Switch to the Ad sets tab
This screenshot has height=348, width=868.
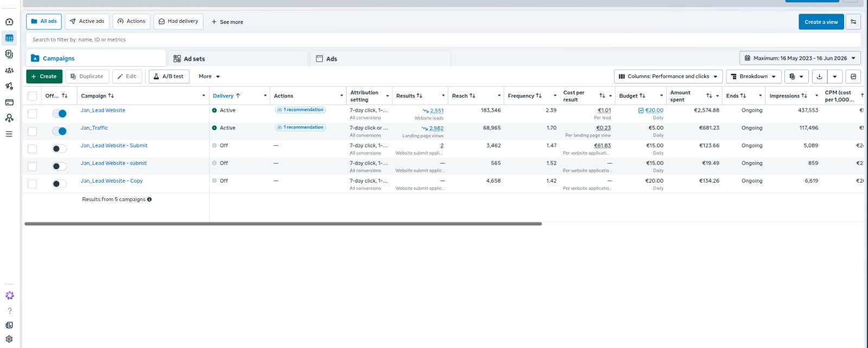click(x=239, y=59)
